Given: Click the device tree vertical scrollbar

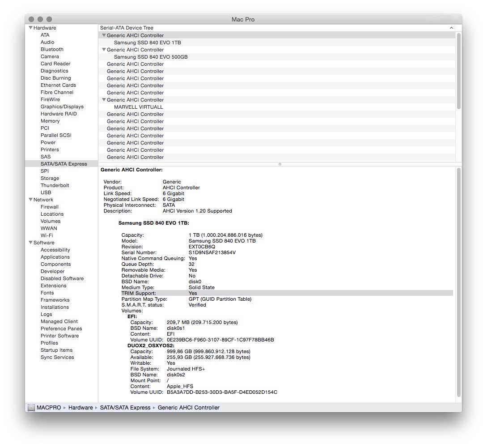Looking at the screenshot, I should [459, 71].
